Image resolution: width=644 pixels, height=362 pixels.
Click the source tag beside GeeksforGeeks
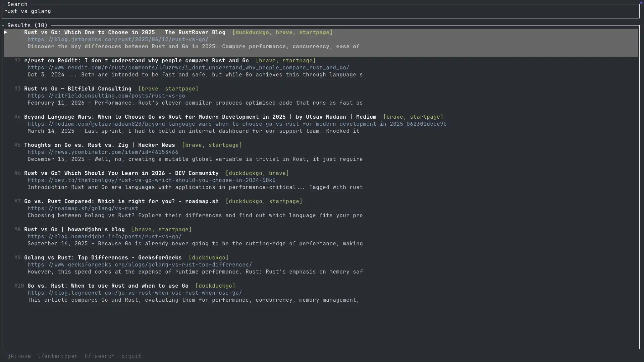click(209, 258)
